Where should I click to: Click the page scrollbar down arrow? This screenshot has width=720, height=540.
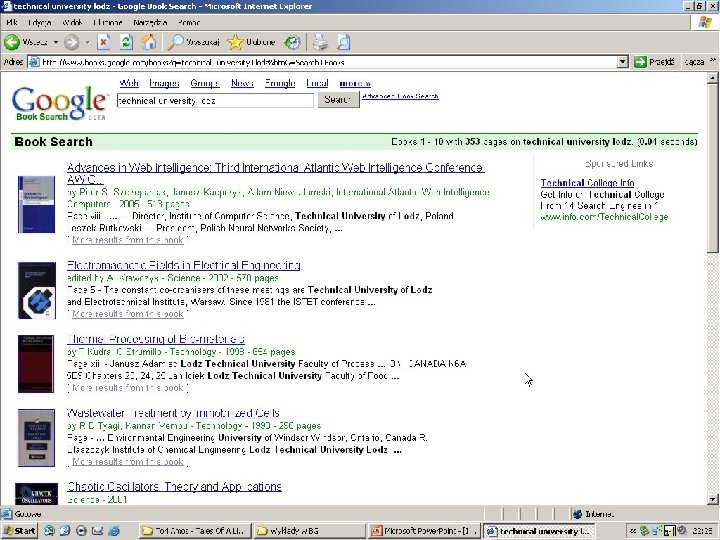click(712, 499)
